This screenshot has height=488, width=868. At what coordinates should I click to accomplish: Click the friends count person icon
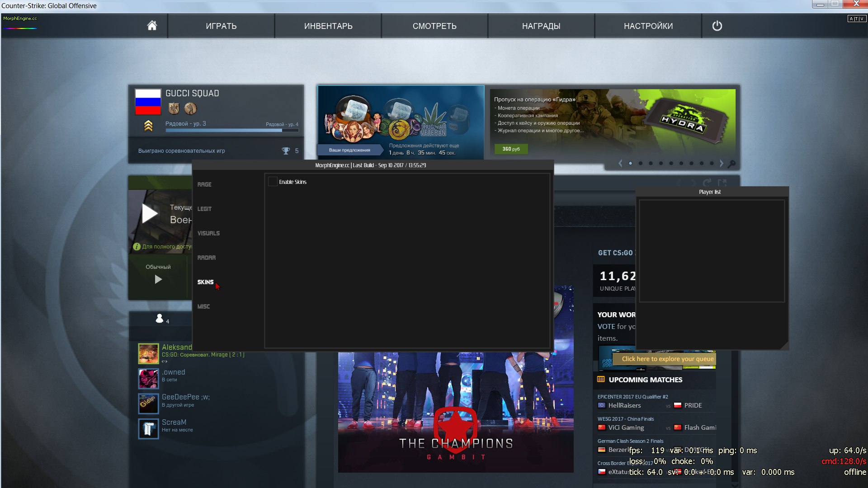[159, 319]
